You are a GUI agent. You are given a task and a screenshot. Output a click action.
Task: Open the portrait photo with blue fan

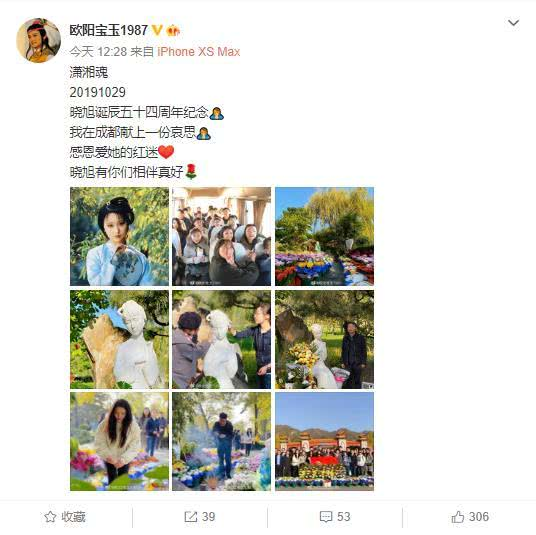click(x=119, y=236)
